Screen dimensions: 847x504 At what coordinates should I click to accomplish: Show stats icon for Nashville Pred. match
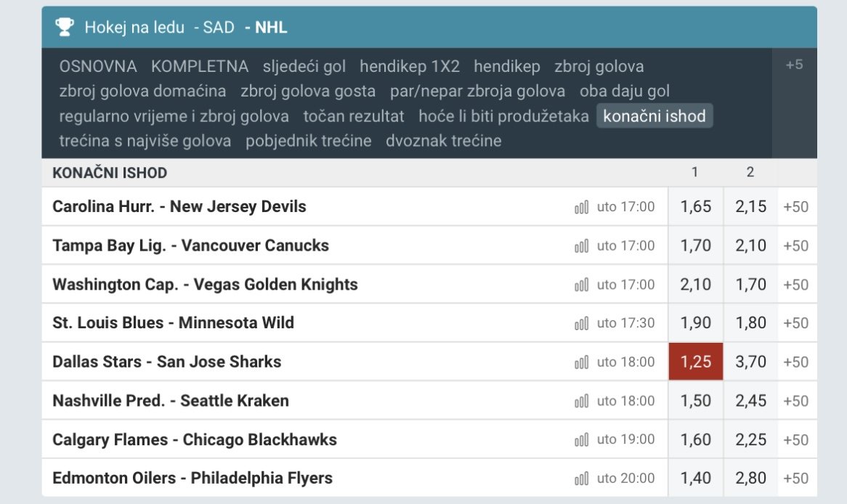[x=581, y=401]
